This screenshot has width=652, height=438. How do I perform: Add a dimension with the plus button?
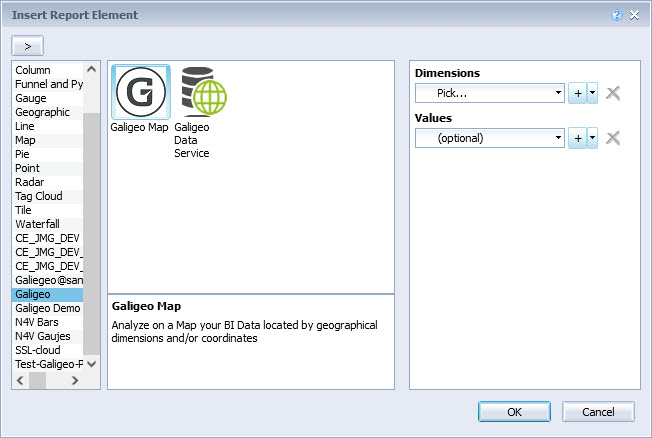tap(578, 93)
